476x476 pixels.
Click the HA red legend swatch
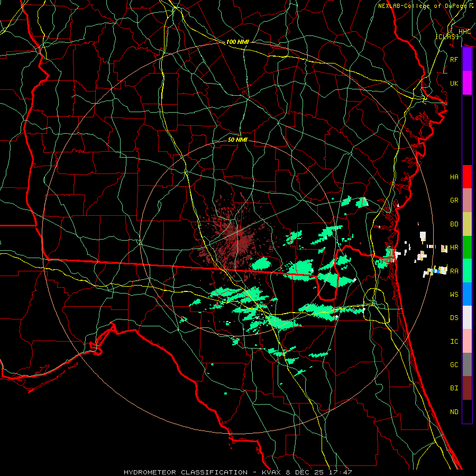point(467,177)
